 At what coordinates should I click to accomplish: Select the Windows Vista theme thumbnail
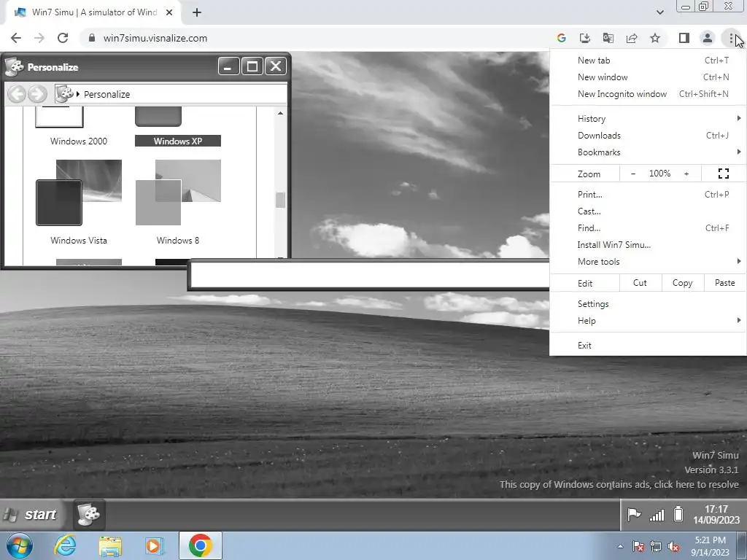click(79, 192)
